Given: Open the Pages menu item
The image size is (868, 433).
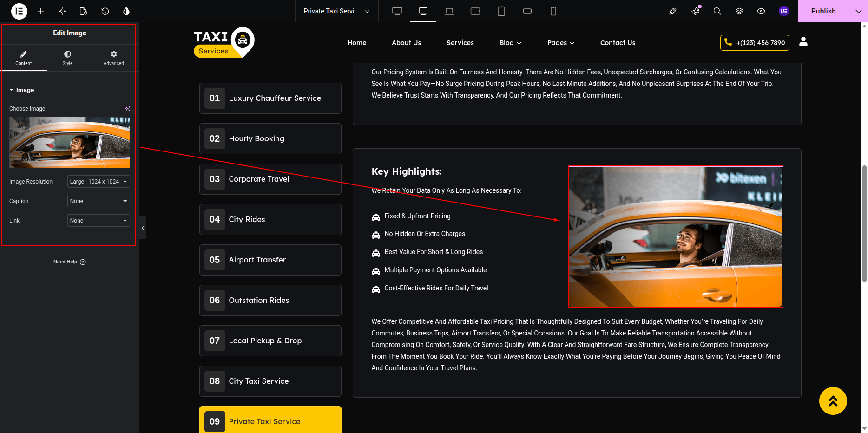Looking at the screenshot, I should 561,43.
